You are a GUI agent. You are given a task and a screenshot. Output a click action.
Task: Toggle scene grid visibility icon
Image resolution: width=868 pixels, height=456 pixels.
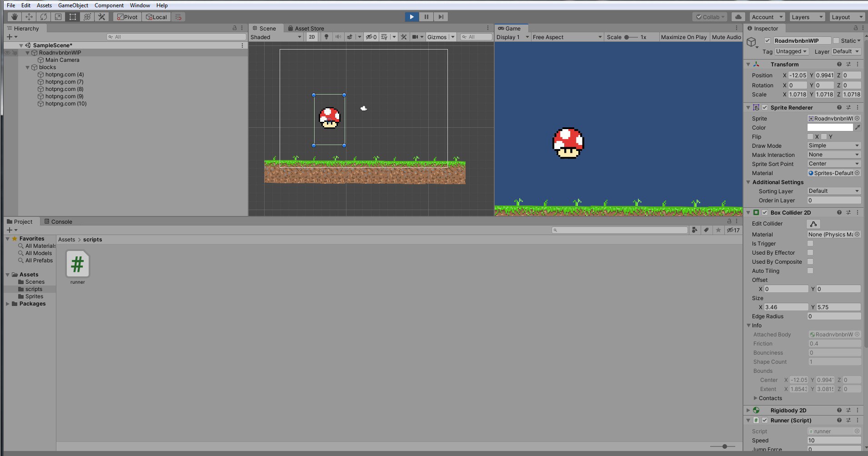385,37
